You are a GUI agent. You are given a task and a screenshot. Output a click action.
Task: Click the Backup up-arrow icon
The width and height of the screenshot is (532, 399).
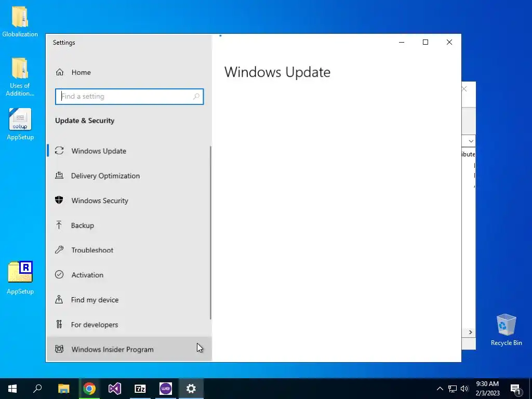pos(59,225)
